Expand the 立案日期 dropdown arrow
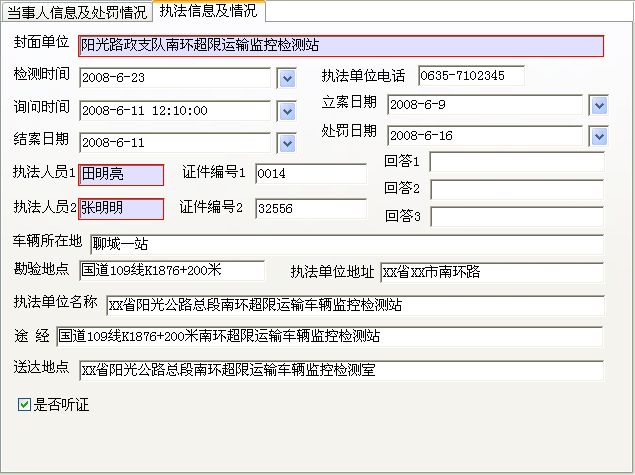 (x=598, y=105)
